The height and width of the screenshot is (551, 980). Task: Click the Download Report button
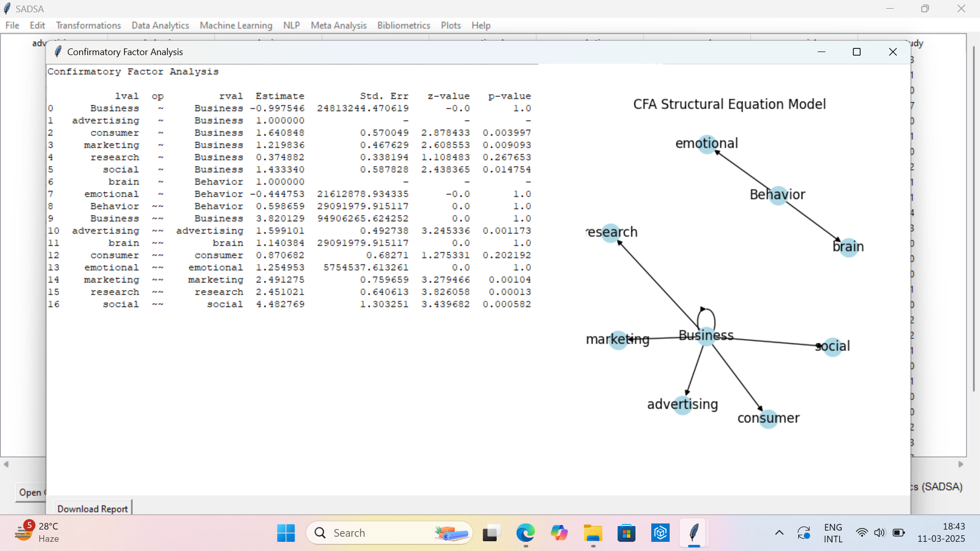click(92, 509)
